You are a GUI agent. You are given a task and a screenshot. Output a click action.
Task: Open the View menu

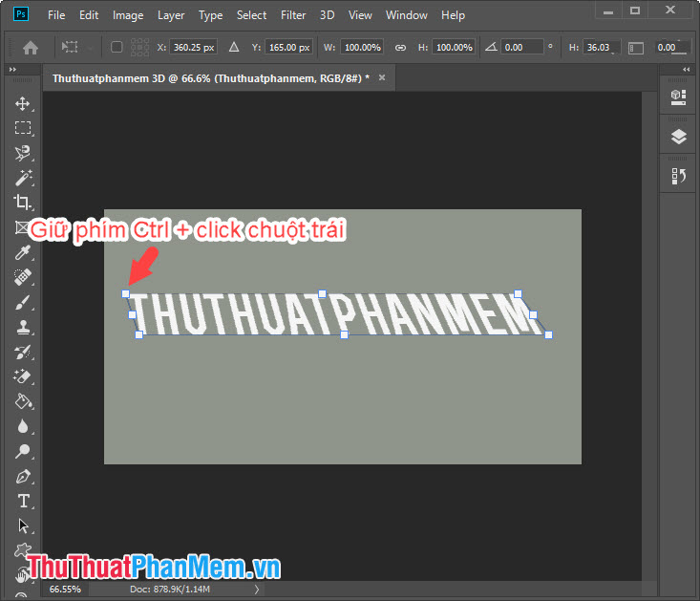(x=360, y=15)
